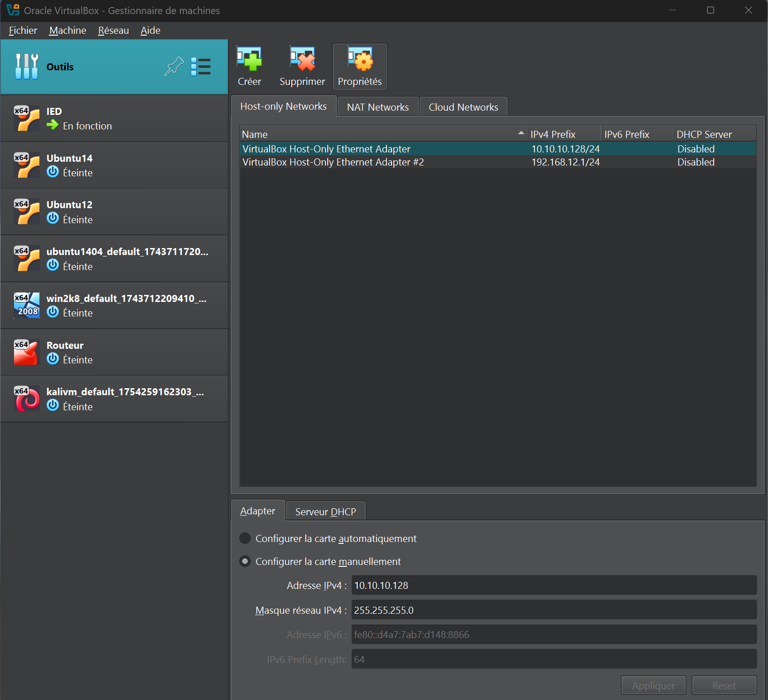Open the Outils list menu icon
This screenshot has height=700, width=768.
point(201,67)
